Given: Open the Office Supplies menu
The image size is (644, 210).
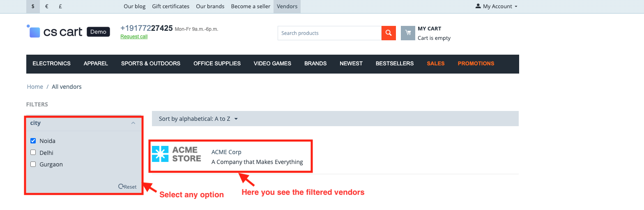Looking at the screenshot, I should tap(217, 64).
